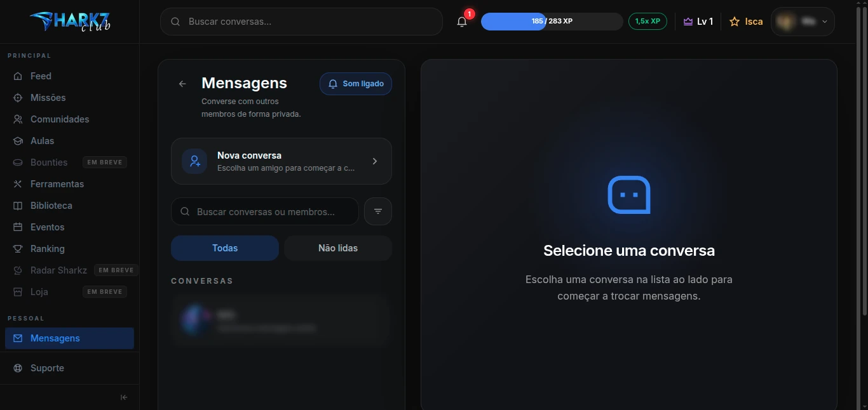Open the user profile dropdown
Viewport: 868px width, 410px height.
[x=803, y=22]
